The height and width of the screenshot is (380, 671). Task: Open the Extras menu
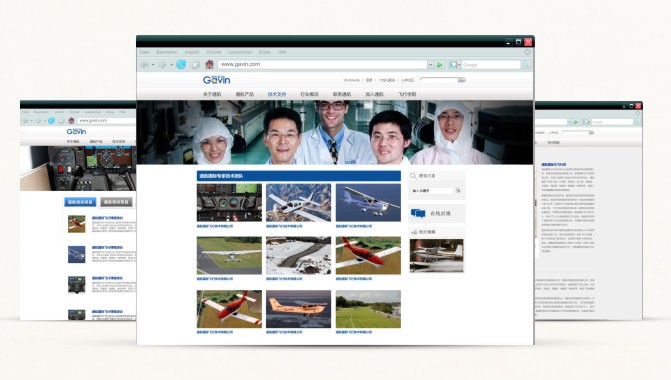point(264,52)
